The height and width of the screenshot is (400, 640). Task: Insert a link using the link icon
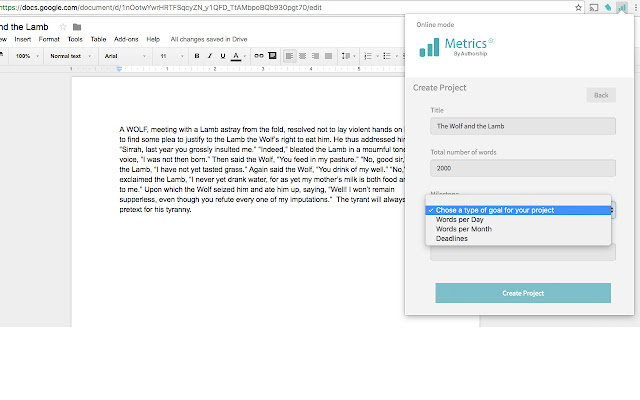(259, 56)
